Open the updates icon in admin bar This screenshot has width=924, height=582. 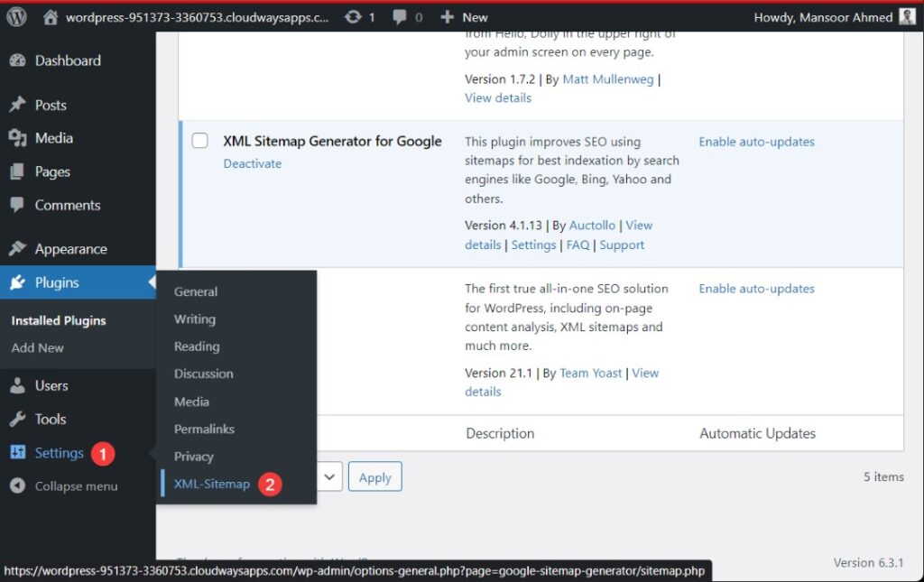(x=353, y=17)
